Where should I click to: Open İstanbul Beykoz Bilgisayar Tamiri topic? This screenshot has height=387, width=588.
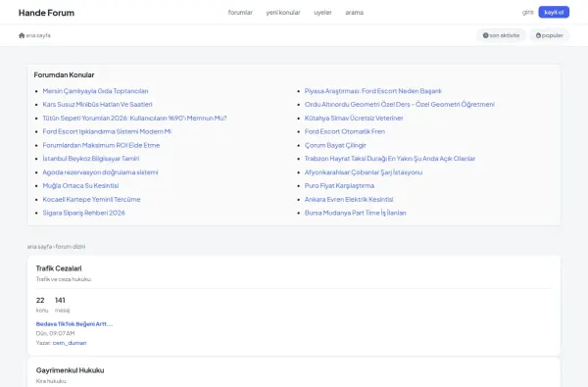[x=91, y=159]
